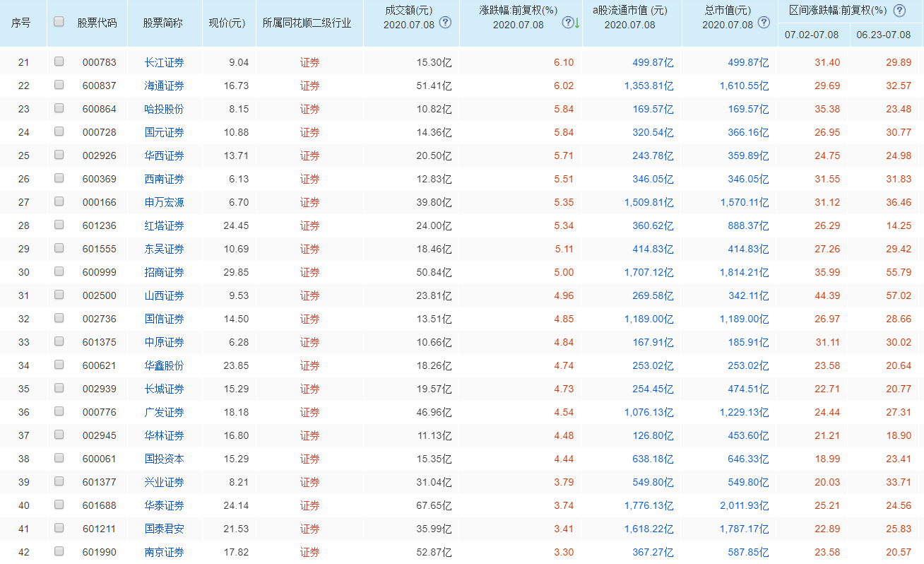
Task: Sort by 现价(元) column header
Action: tap(227, 23)
